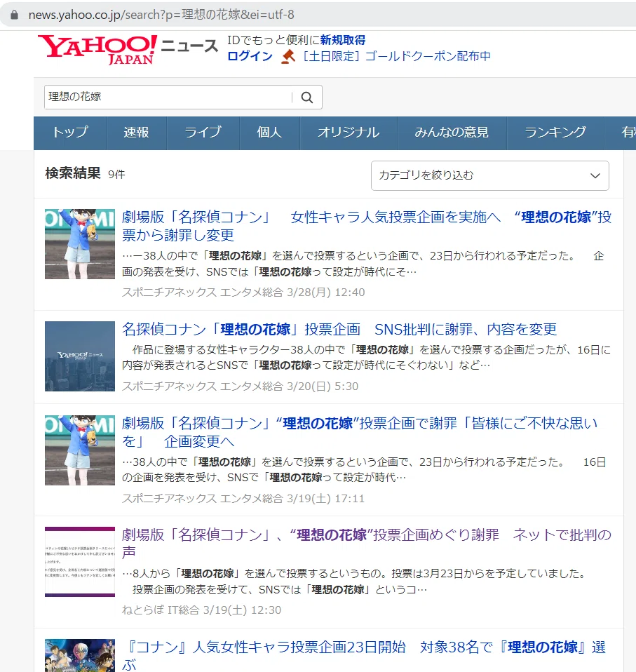Open the オリジナル tab
636x672 pixels.
pos(349,133)
